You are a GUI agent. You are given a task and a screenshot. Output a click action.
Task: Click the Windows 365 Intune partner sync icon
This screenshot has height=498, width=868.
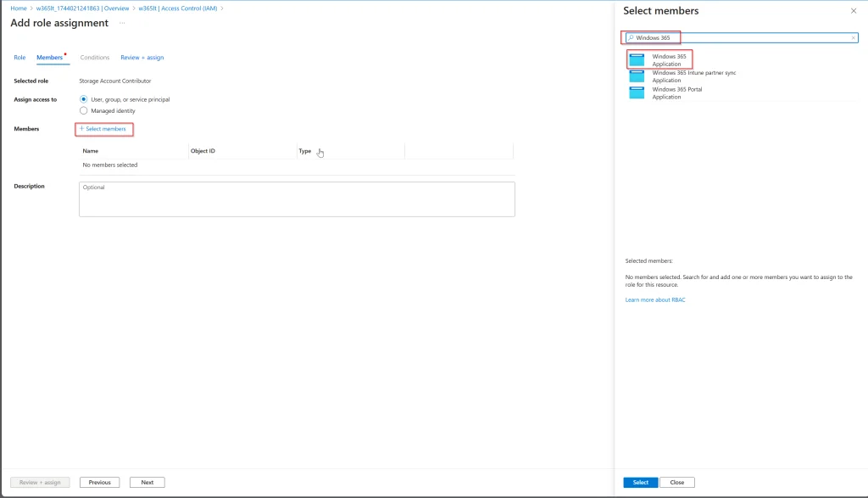pyautogui.click(x=637, y=76)
